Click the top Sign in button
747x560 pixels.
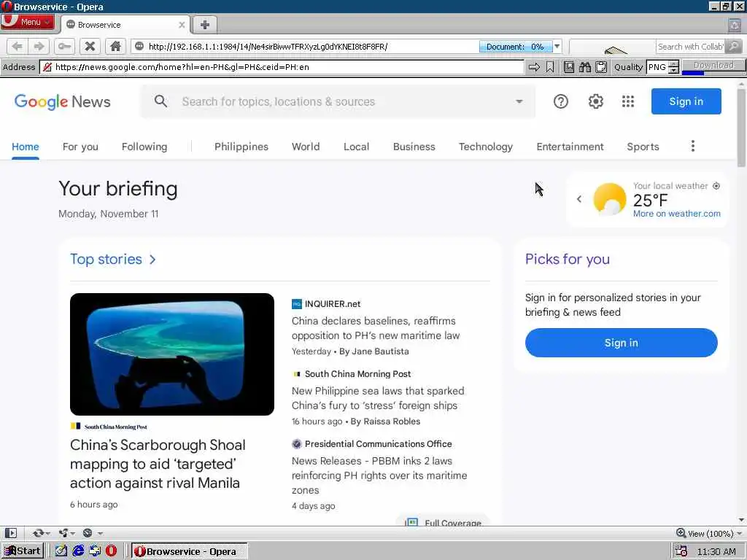tap(686, 101)
